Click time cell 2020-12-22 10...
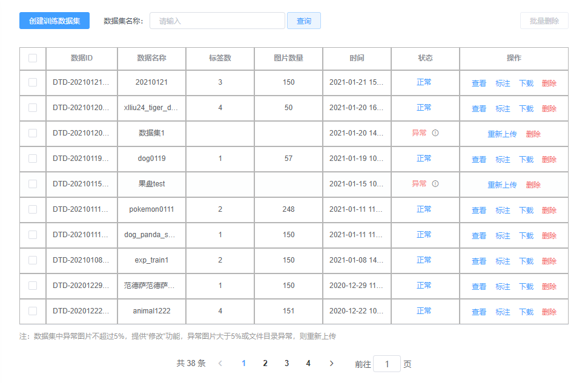The height and width of the screenshot is (383, 588). pos(356,311)
